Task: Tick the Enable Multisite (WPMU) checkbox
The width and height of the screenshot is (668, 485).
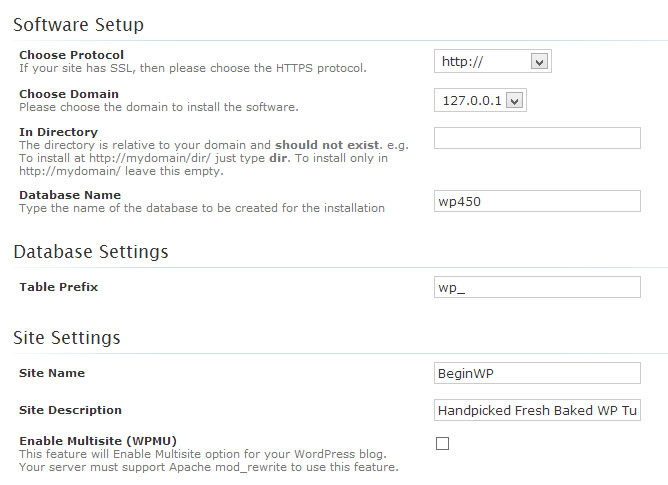Action: point(442,443)
